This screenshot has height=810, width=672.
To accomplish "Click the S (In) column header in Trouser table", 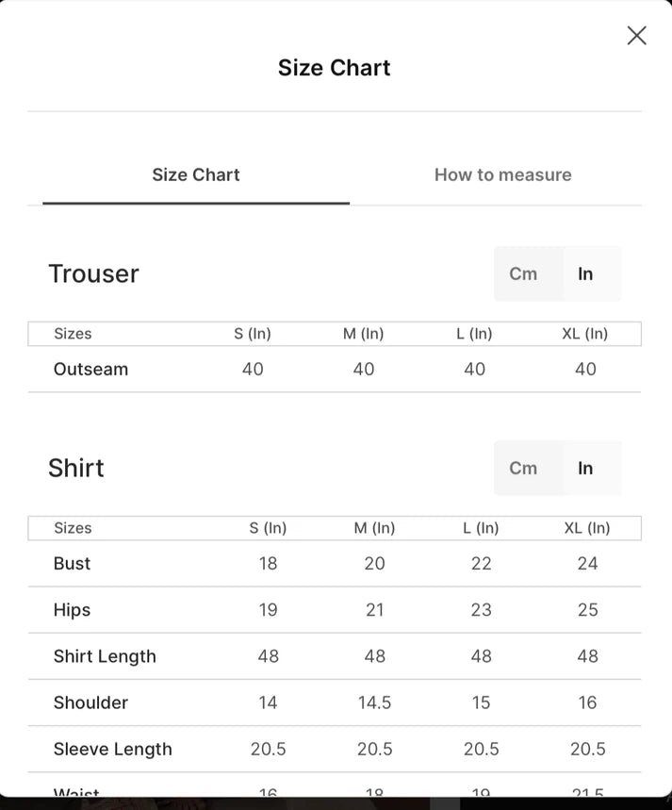I will pyautogui.click(x=252, y=334).
